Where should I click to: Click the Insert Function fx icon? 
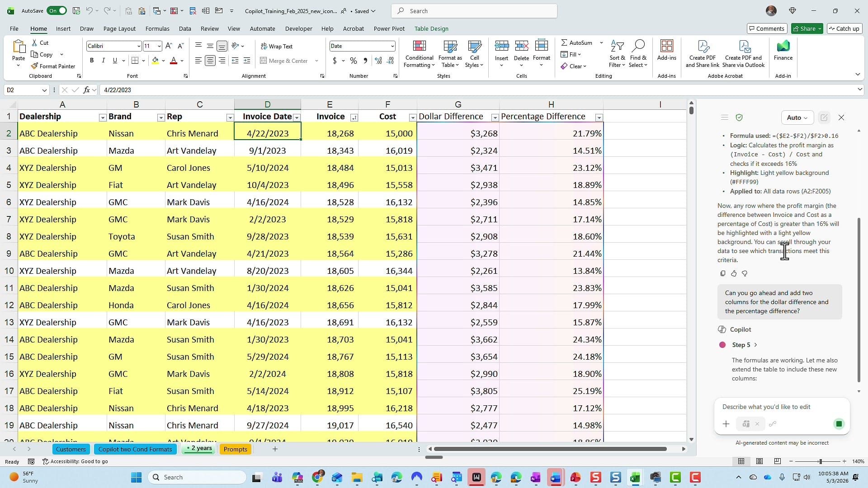(x=86, y=90)
